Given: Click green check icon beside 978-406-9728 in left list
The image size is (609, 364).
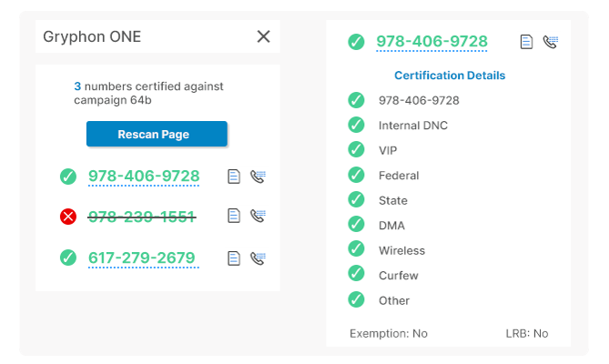Looking at the screenshot, I should point(68,177).
